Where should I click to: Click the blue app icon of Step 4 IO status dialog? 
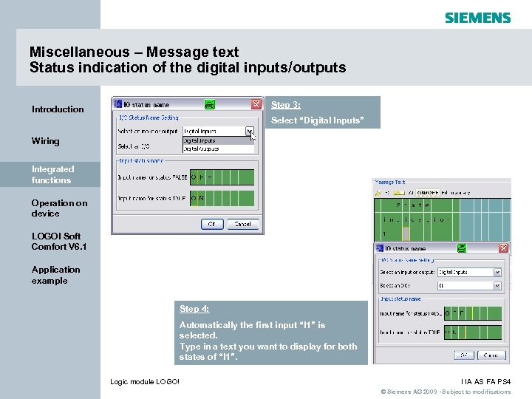[380, 248]
